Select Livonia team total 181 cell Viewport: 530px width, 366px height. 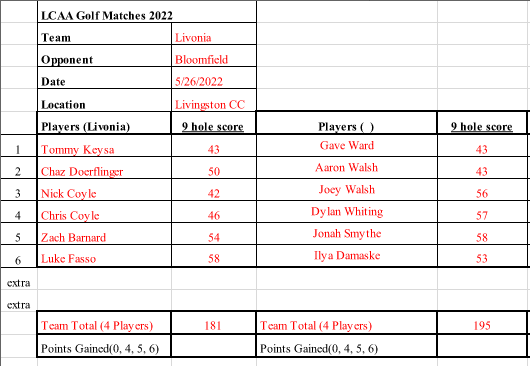coord(213,323)
